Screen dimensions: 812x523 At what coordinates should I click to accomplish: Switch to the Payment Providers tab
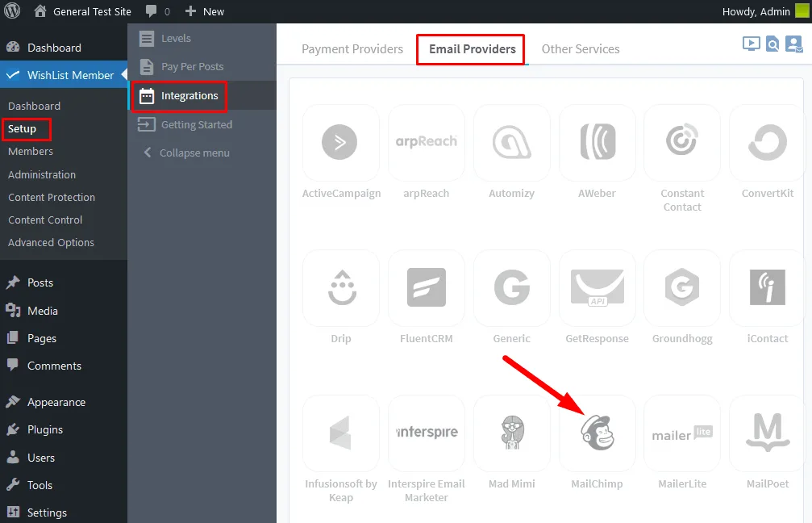click(x=352, y=49)
